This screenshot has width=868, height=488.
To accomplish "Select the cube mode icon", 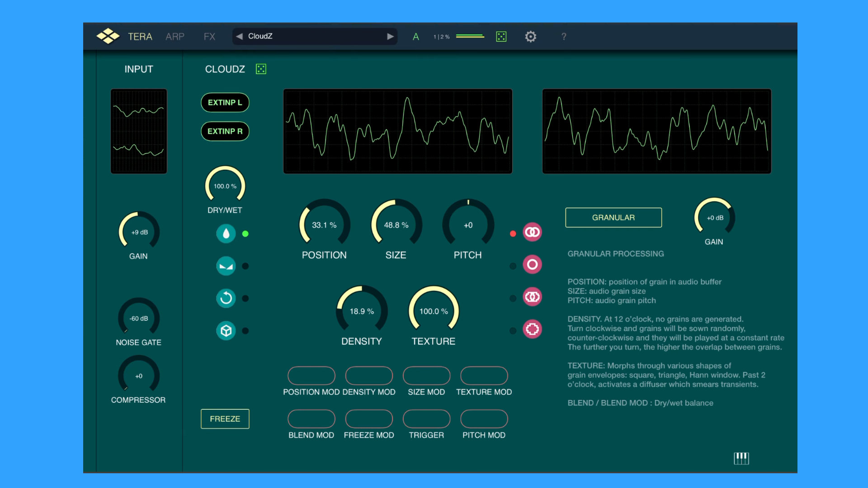I will point(226,331).
